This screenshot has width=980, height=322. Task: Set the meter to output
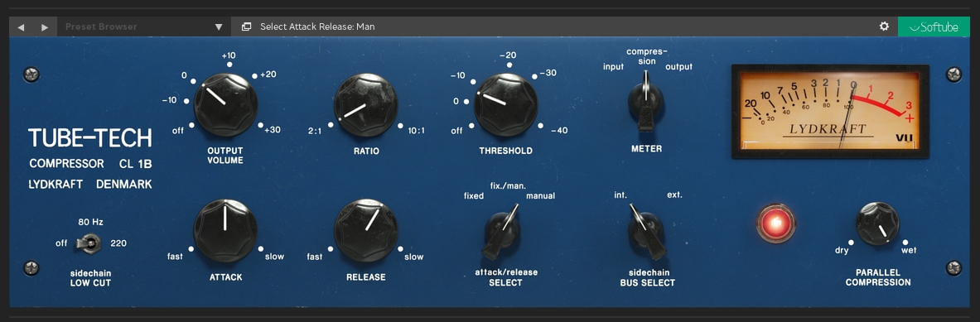pyautogui.click(x=678, y=67)
